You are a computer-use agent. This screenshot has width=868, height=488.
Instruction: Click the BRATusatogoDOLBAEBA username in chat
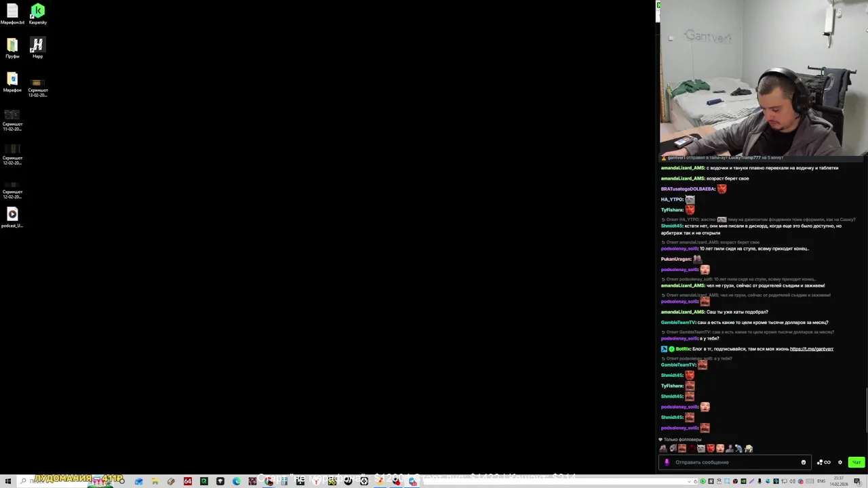point(688,189)
